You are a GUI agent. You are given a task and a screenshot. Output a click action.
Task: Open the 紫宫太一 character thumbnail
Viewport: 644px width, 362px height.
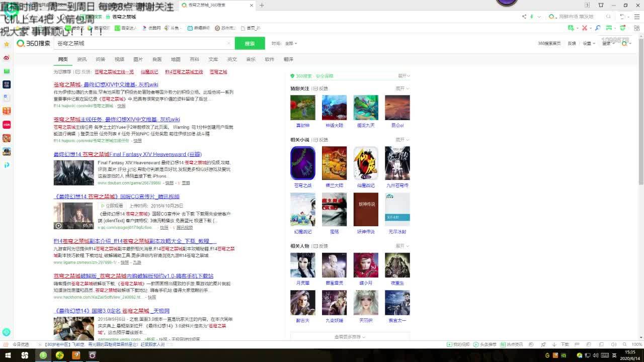[x=397, y=303]
